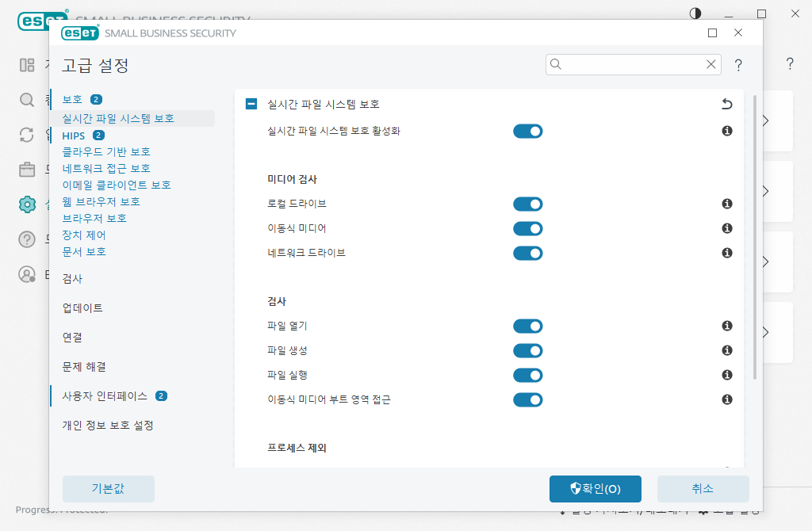Click the account profile icon in sidebar
The image size is (812, 531).
point(26,274)
